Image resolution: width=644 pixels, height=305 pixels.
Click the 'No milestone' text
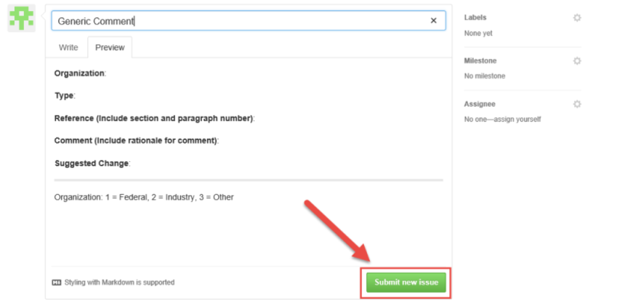pyautogui.click(x=485, y=76)
